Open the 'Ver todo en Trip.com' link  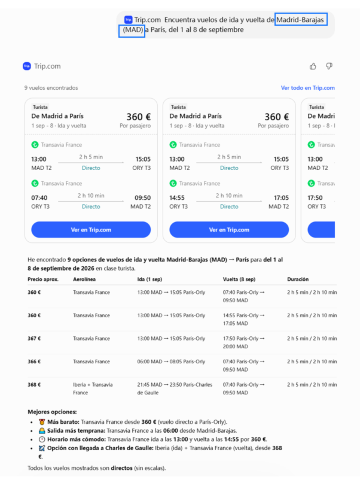308,88
